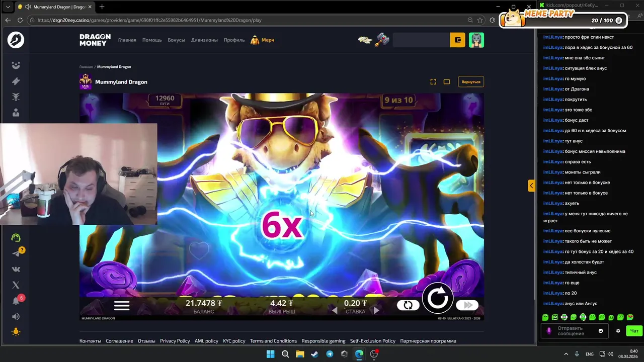This screenshot has height=362, width=644.
Task: Click the cash stack icon in header
Action: 365,40
